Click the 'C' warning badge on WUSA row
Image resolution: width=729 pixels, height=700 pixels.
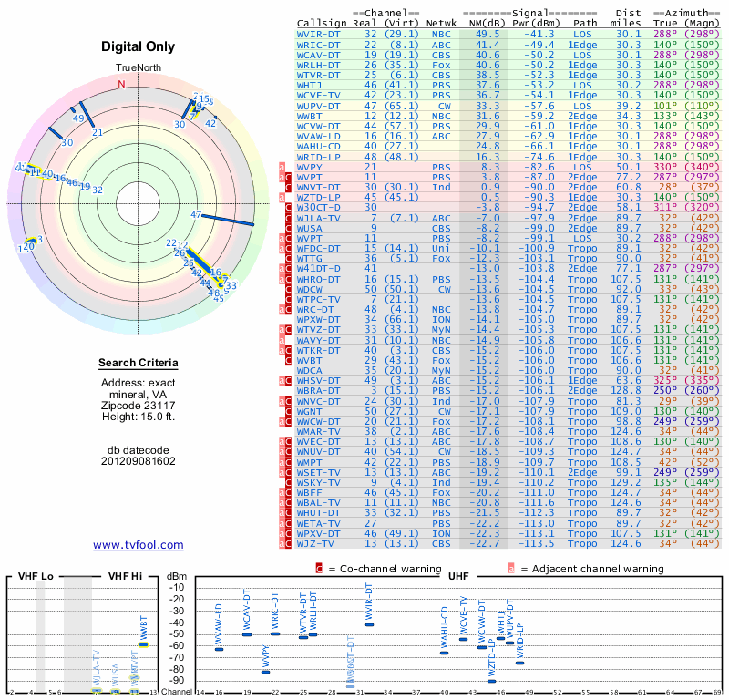pyautogui.click(x=288, y=229)
